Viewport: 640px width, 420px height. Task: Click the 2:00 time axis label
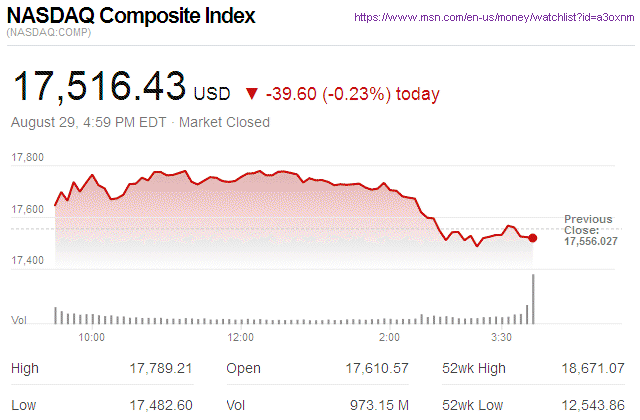click(390, 338)
